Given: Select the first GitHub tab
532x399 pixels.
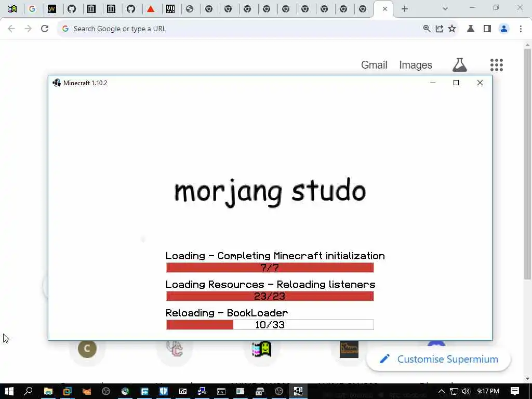Looking at the screenshot, I should [71, 9].
